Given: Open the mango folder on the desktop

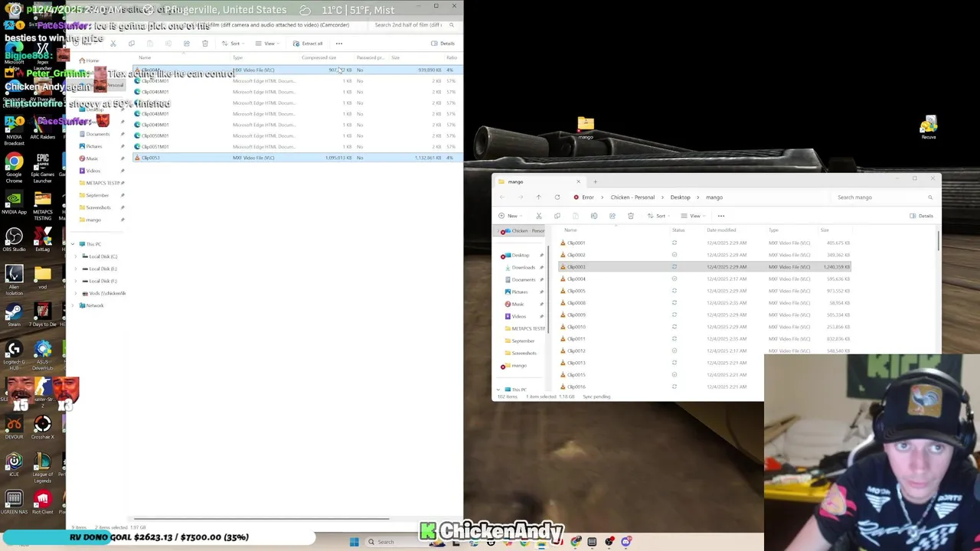Looking at the screenshot, I should coord(586,127).
